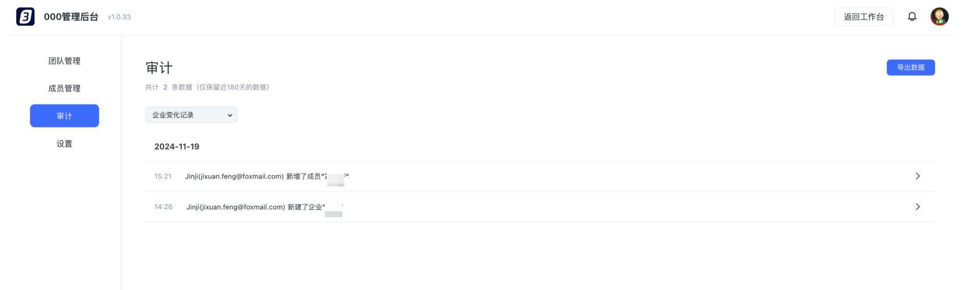
Task: Open 设置 in the sidebar
Action: (64, 144)
